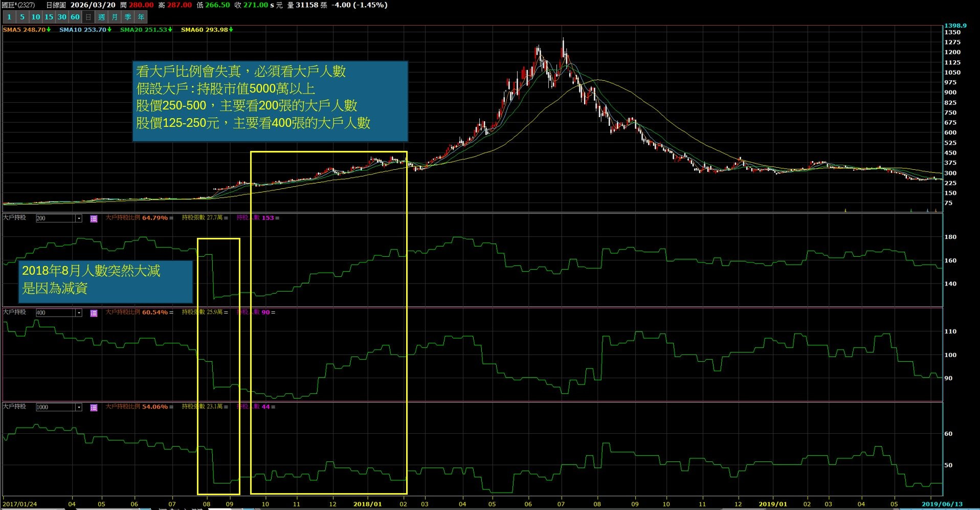Screen dimensions: 980x510
Task: Click the high price 287.00
Action: coord(179,5)
